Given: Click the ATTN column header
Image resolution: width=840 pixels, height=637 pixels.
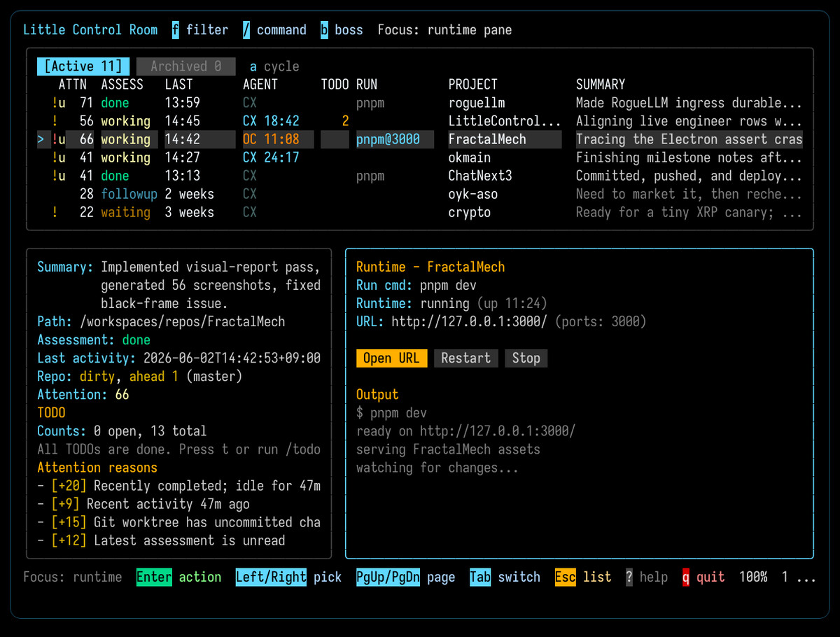Looking at the screenshot, I should (x=73, y=85).
